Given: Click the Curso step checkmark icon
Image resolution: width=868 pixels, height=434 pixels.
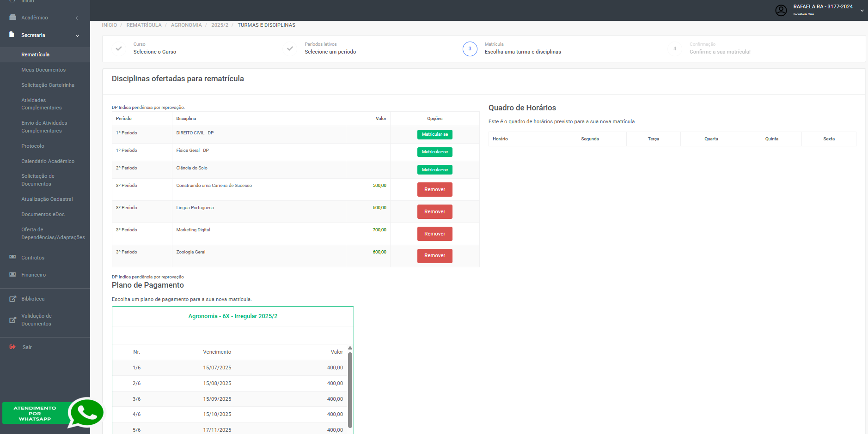Looking at the screenshot, I should click(x=119, y=48).
